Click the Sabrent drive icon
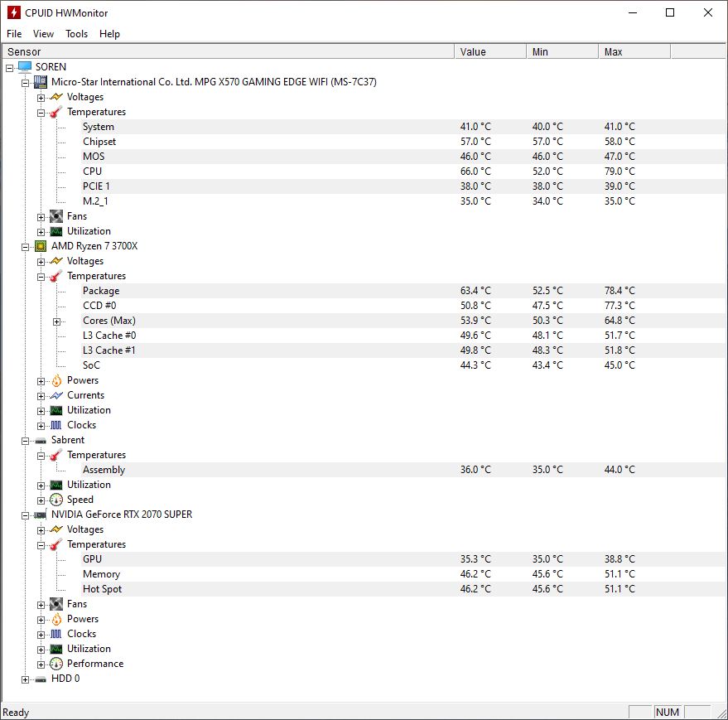Image resolution: width=728 pixels, height=720 pixels. (x=41, y=440)
